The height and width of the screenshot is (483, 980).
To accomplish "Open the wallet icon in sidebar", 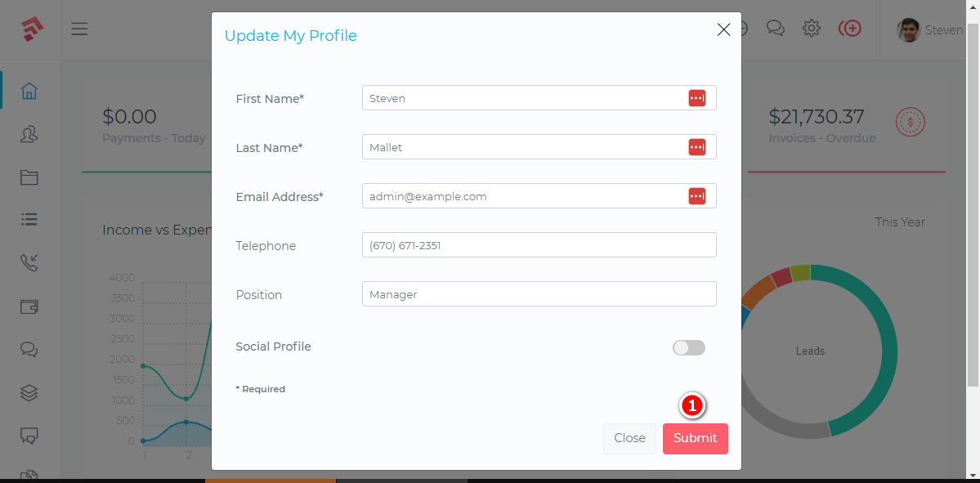I will [29, 306].
